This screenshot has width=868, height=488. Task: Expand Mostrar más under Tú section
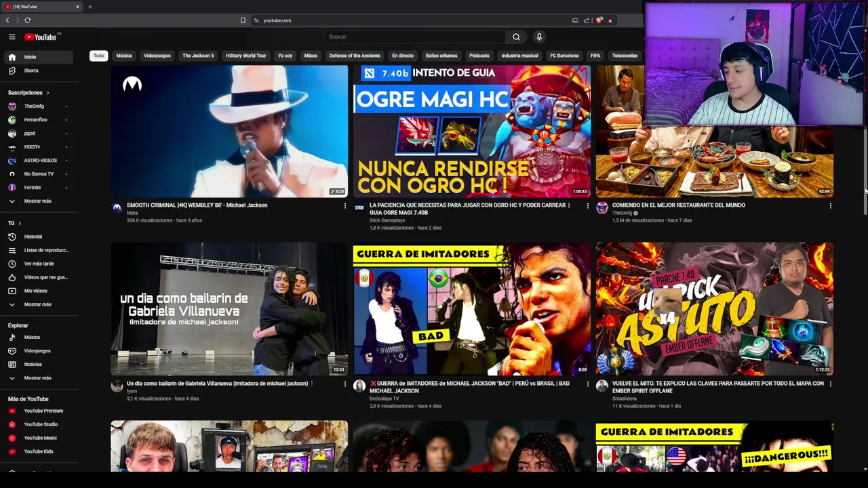[x=39, y=304]
